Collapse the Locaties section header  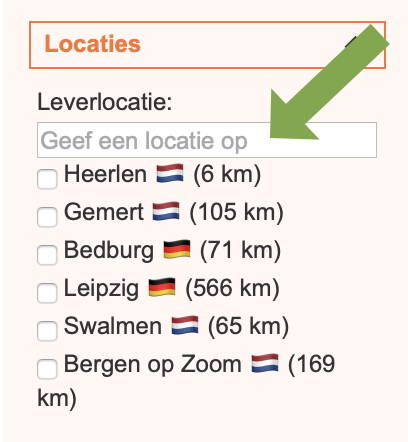click(x=207, y=45)
